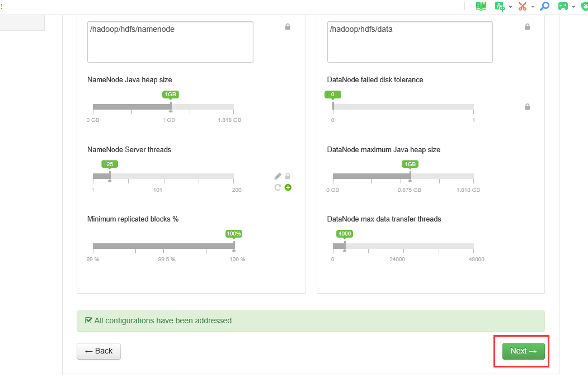The image size is (588, 377).
Task: Click 'All configurations have been addressed.' message
Action: point(164,321)
